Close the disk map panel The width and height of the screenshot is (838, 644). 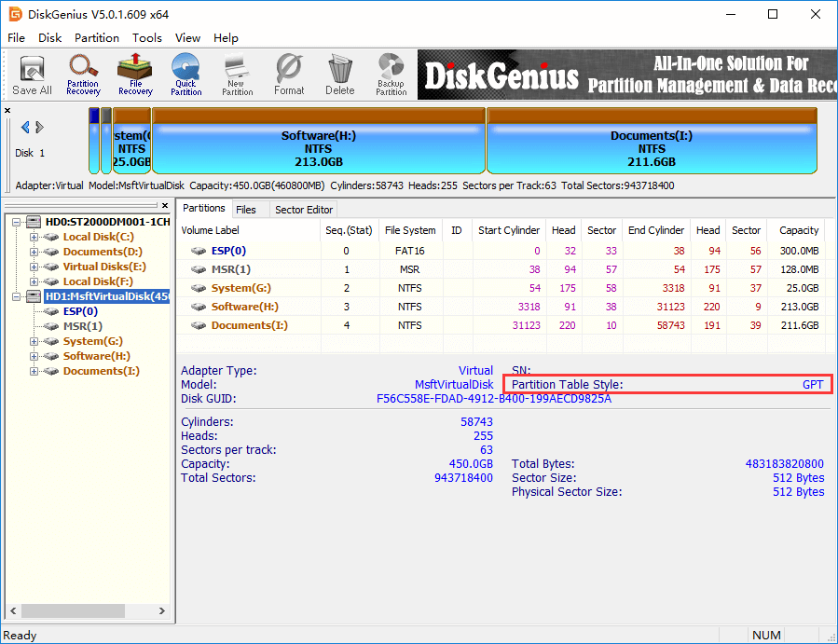pos(7,111)
